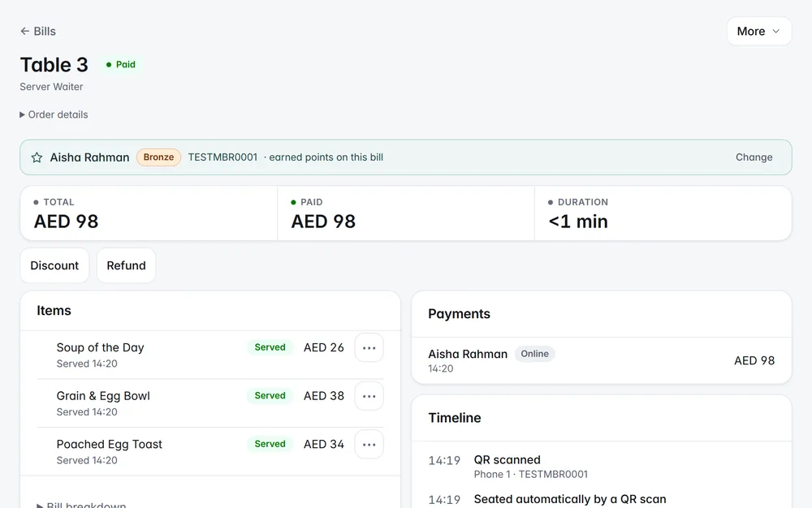The width and height of the screenshot is (812, 508).
Task: Click the Items section heading
Action: point(54,310)
